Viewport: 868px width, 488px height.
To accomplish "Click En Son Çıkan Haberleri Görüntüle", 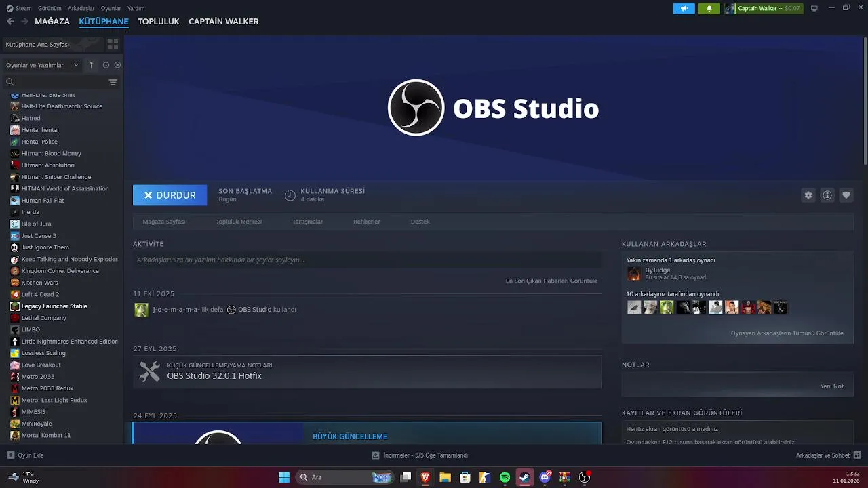I will (551, 281).
